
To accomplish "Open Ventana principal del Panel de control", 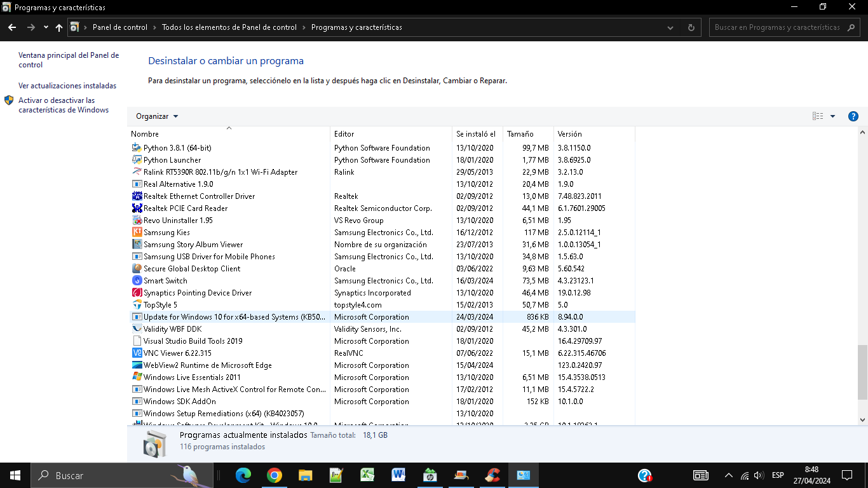I will pyautogui.click(x=69, y=60).
